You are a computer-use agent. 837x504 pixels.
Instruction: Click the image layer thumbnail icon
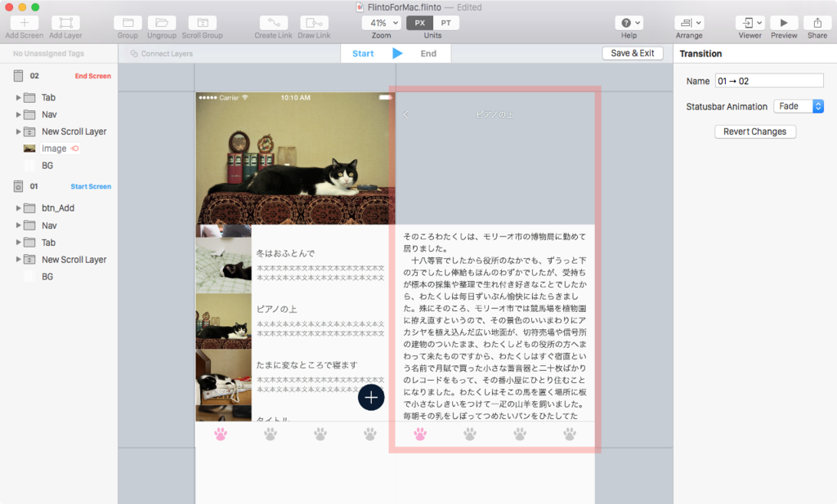point(29,149)
